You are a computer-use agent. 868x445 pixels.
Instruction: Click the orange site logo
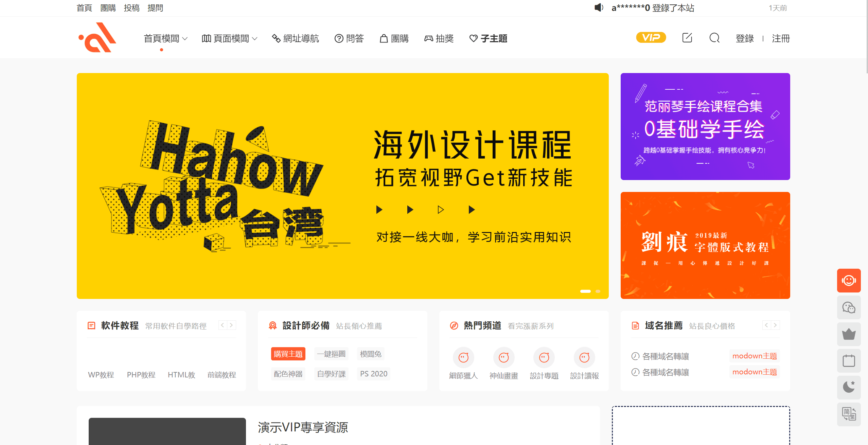(x=98, y=38)
